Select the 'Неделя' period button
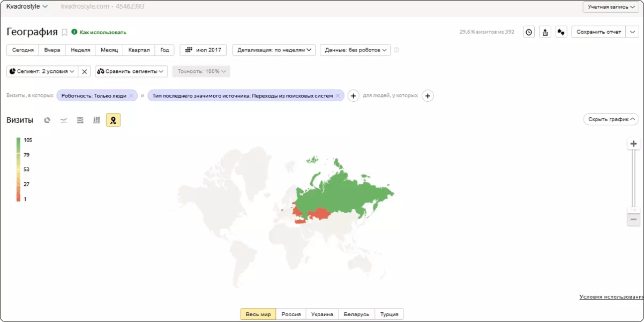Viewport: 644px width, 322px height. coord(80,50)
